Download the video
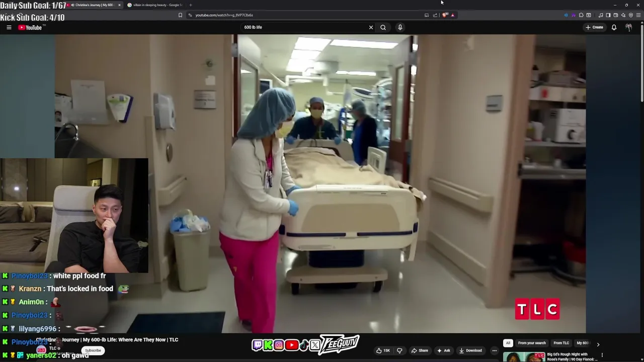The image size is (644, 362). coord(470,350)
